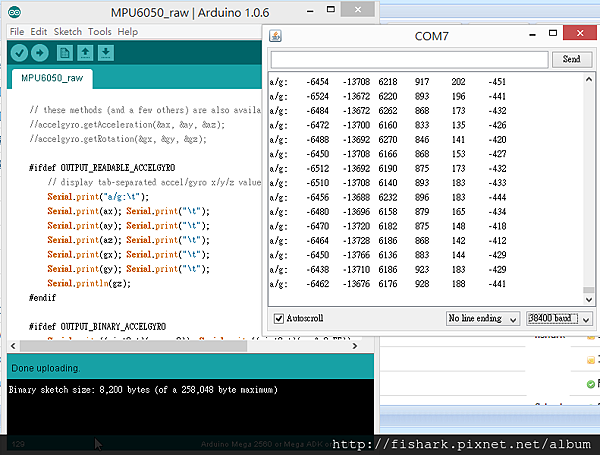Open the Help menu
Image resolution: width=600 pixels, height=455 pixels.
click(x=127, y=31)
